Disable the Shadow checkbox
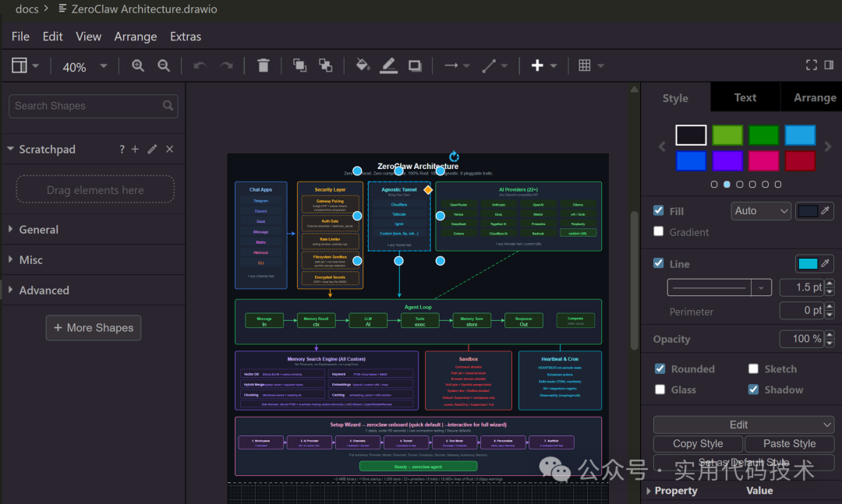The height and width of the screenshot is (504, 842). coord(752,389)
